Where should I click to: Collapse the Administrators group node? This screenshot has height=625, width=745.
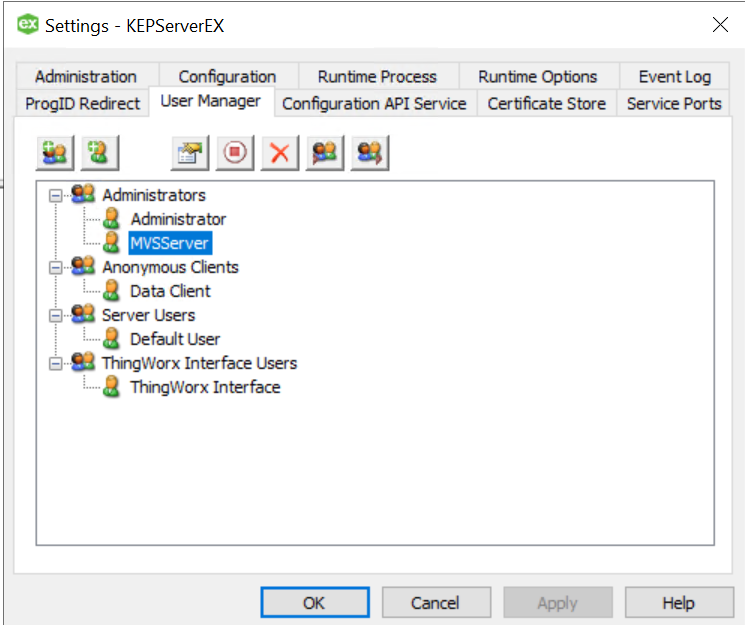[x=56, y=195]
